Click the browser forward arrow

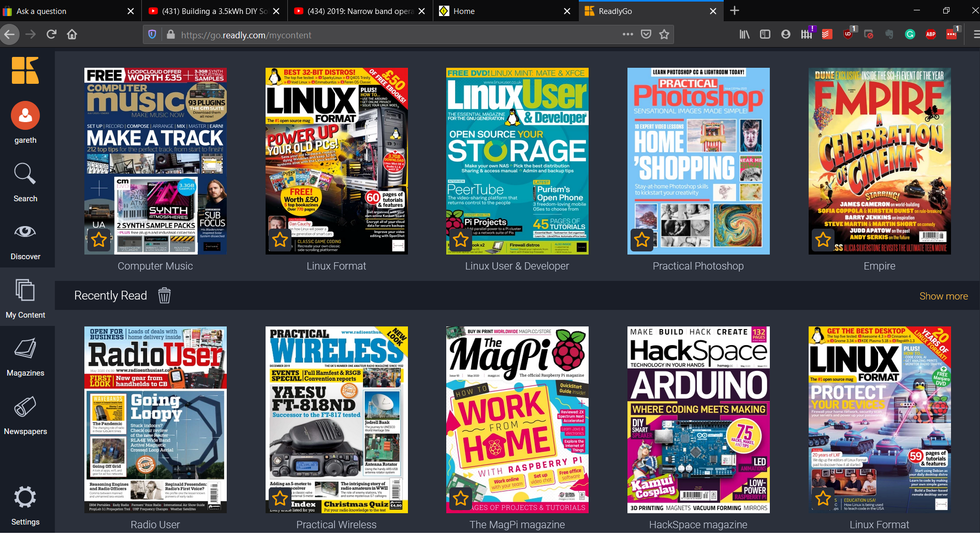pos(31,35)
